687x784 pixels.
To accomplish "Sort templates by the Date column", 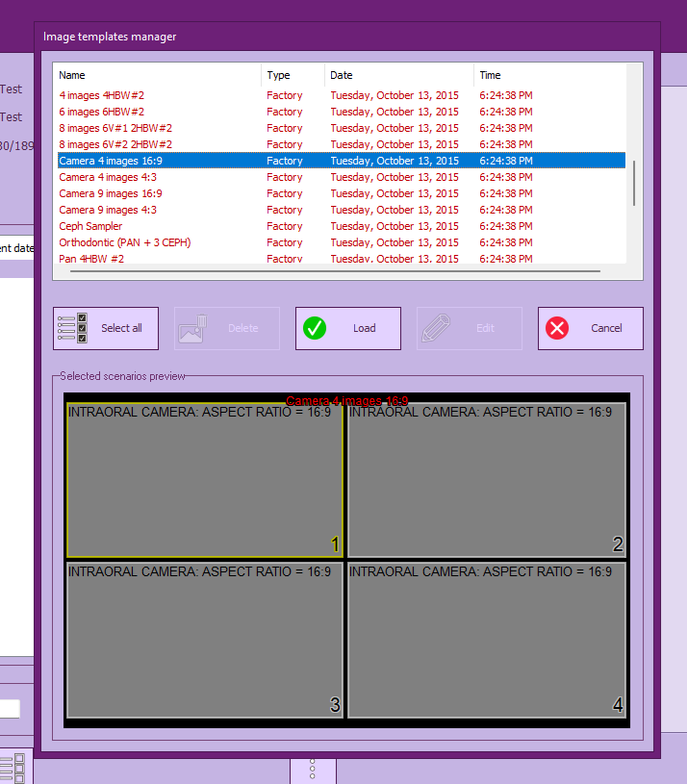I will pyautogui.click(x=398, y=75).
